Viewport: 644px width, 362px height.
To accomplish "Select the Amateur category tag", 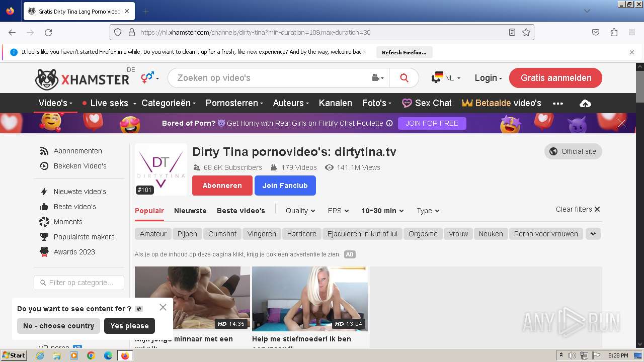I will [x=153, y=234].
